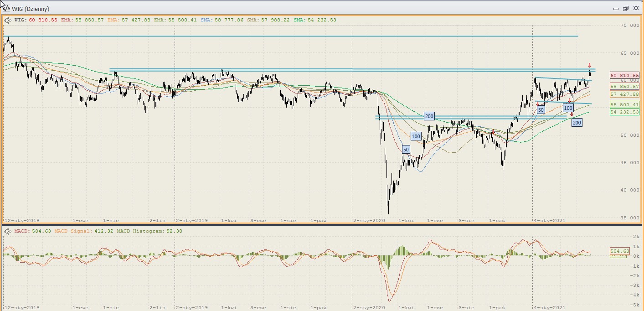The image size is (644, 311).
Task: Select the 200 annotation label near mid-2020
Action: (x=429, y=116)
